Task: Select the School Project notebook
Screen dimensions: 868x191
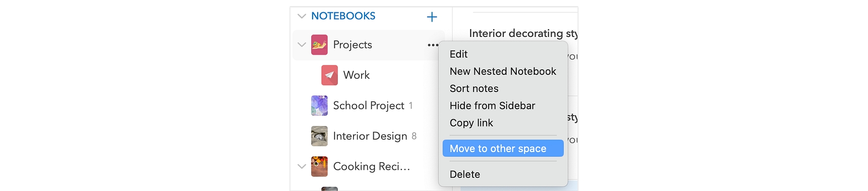Action: point(368,106)
